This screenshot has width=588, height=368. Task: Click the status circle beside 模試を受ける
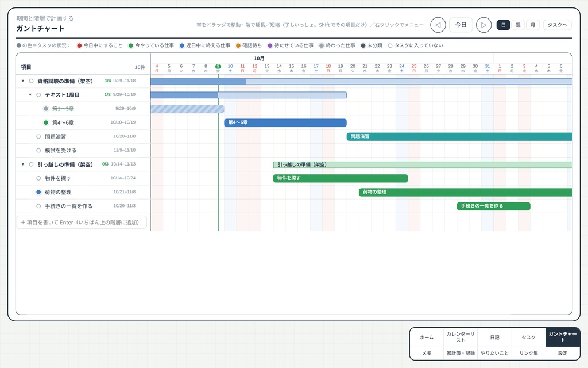pyautogui.click(x=38, y=151)
